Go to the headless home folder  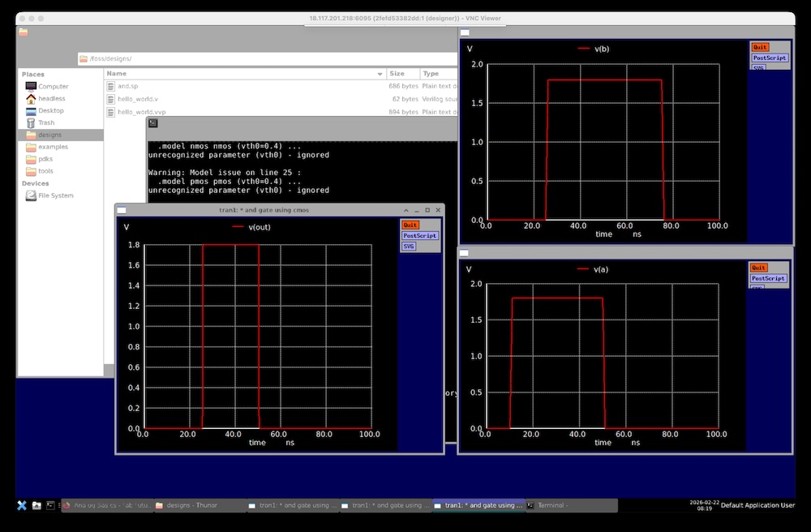point(51,98)
